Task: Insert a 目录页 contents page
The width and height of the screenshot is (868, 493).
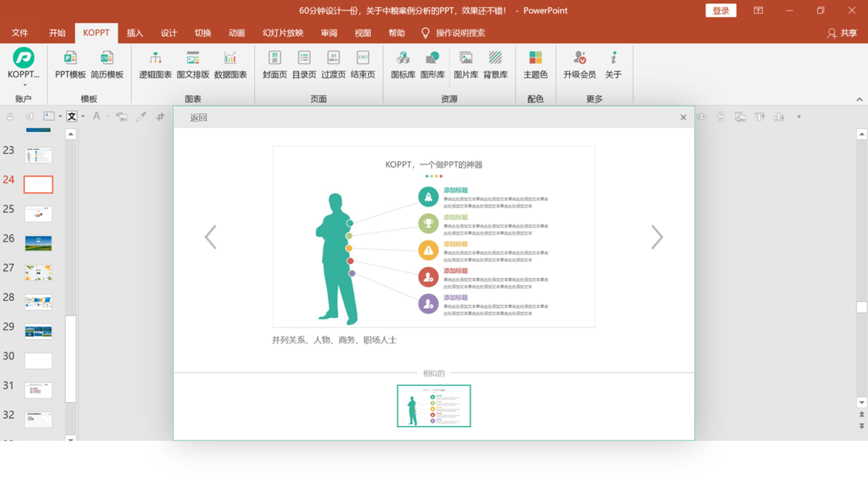Action: tap(304, 64)
